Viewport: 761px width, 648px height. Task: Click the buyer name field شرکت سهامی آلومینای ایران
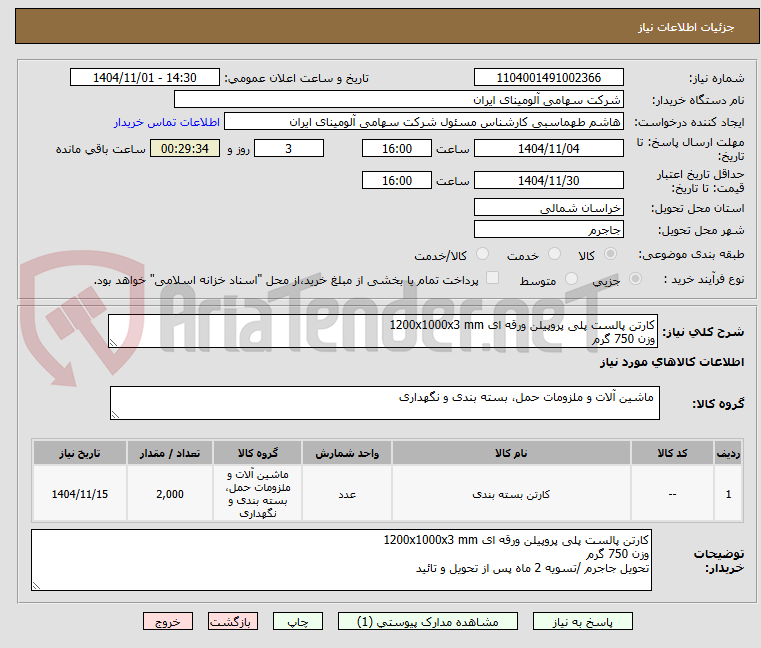pos(398,100)
